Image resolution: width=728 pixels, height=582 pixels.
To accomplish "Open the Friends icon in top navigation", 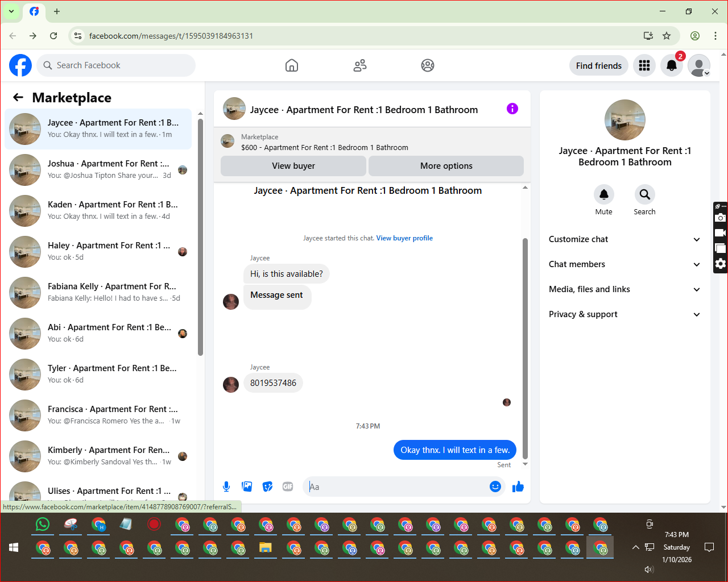I will 360,65.
